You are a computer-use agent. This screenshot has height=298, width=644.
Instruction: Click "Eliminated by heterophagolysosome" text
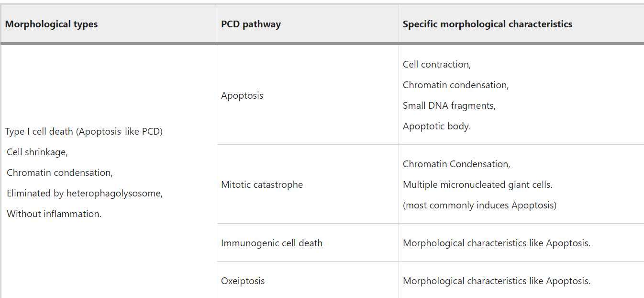click(84, 194)
